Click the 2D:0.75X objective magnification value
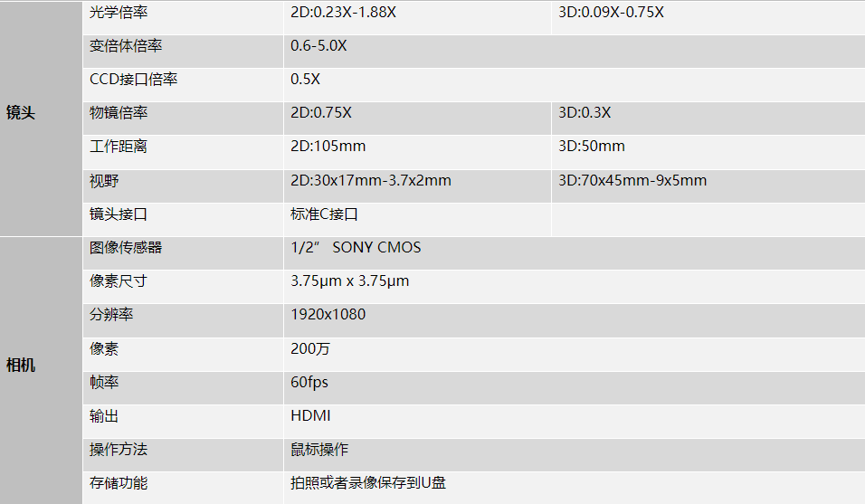 (x=321, y=113)
